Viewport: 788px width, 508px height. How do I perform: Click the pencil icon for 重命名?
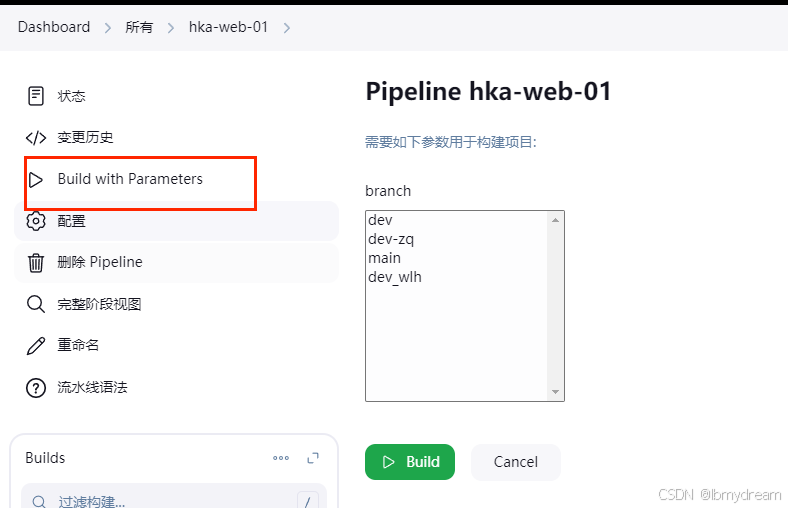pos(36,346)
